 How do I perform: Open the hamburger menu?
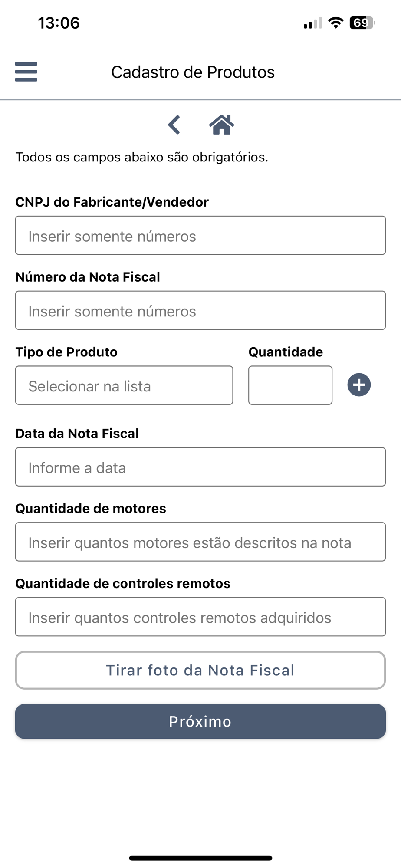click(x=26, y=72)
